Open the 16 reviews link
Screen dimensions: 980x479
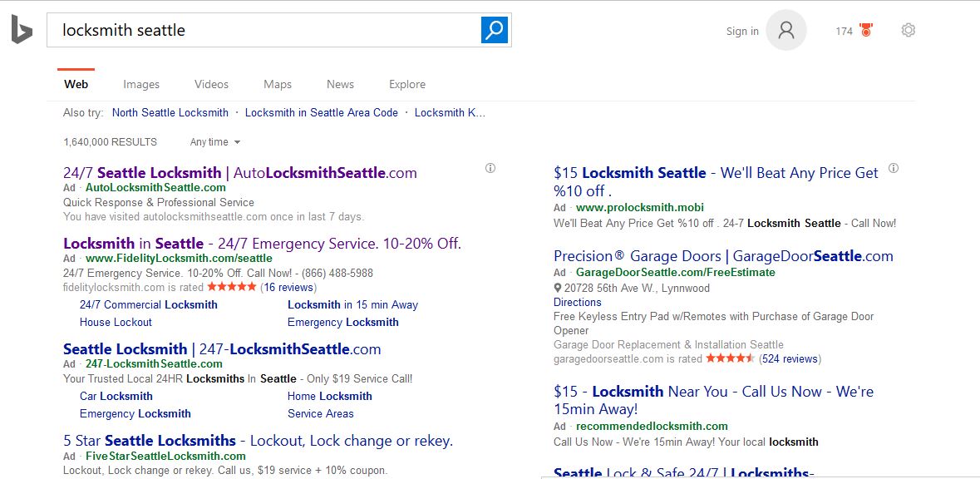click(x=288, y=288)
